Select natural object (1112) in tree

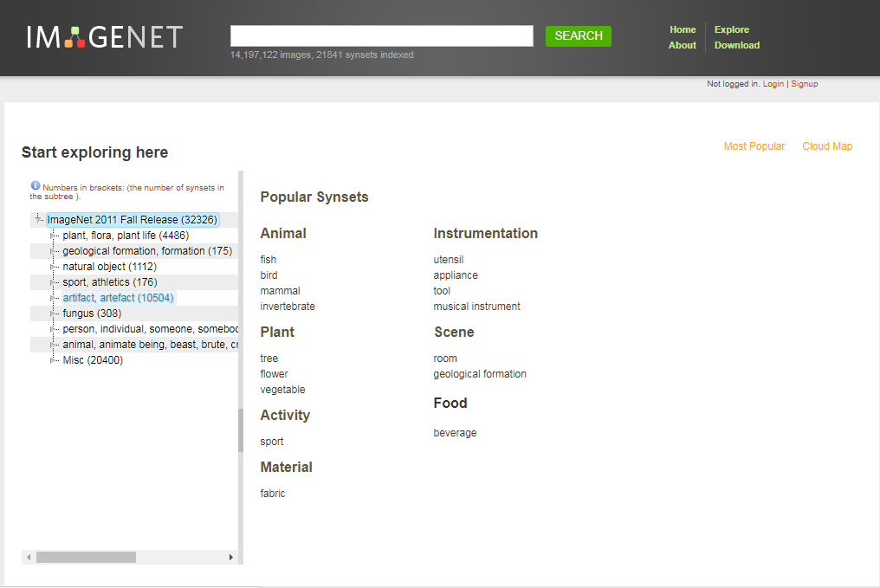click(x=109, y=267)
